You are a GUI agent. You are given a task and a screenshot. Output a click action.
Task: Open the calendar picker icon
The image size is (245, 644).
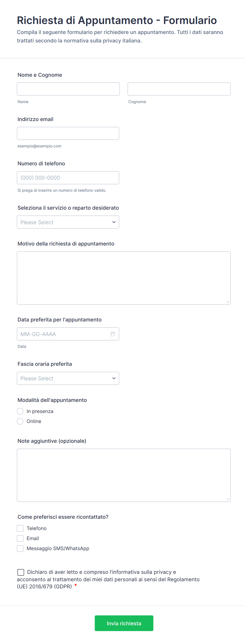[113, 334]
